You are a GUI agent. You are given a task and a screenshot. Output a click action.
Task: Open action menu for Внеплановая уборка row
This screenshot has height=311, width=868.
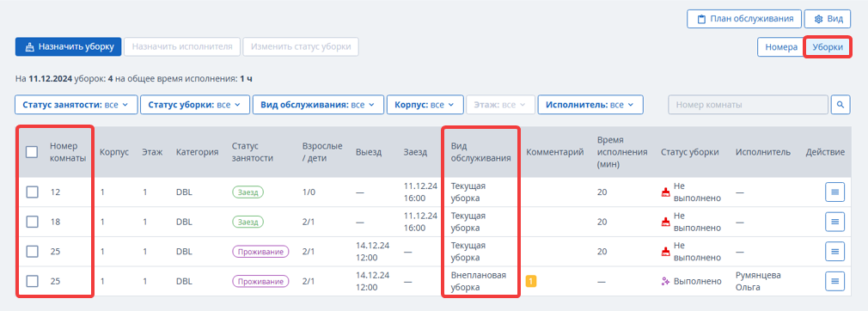(x=834, y=281)
